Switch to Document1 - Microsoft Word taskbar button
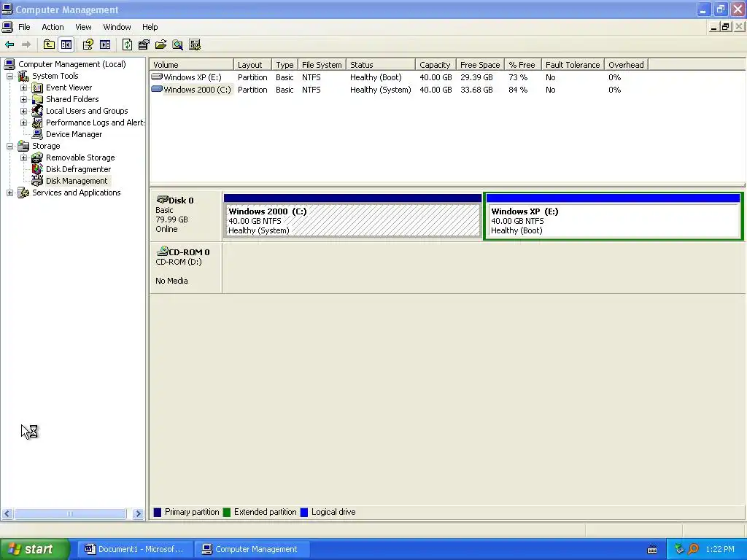Screen dimensions: 747x560 click(135, 549)
